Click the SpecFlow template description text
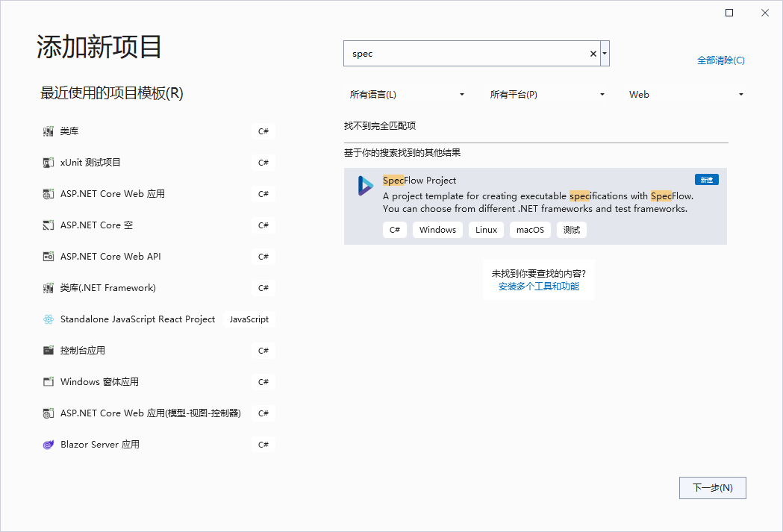Image resolution: width=783 pixels, height=532 pixels. [538, 202]
